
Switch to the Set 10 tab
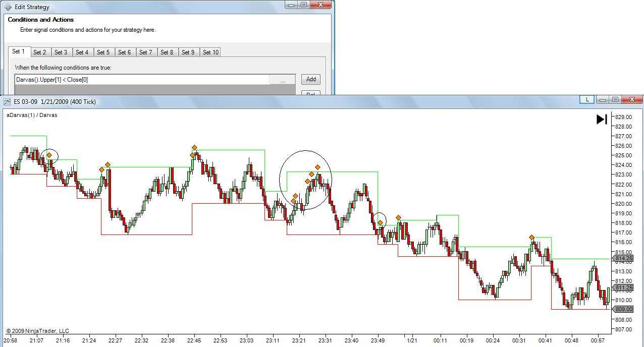tap(210, 52)
